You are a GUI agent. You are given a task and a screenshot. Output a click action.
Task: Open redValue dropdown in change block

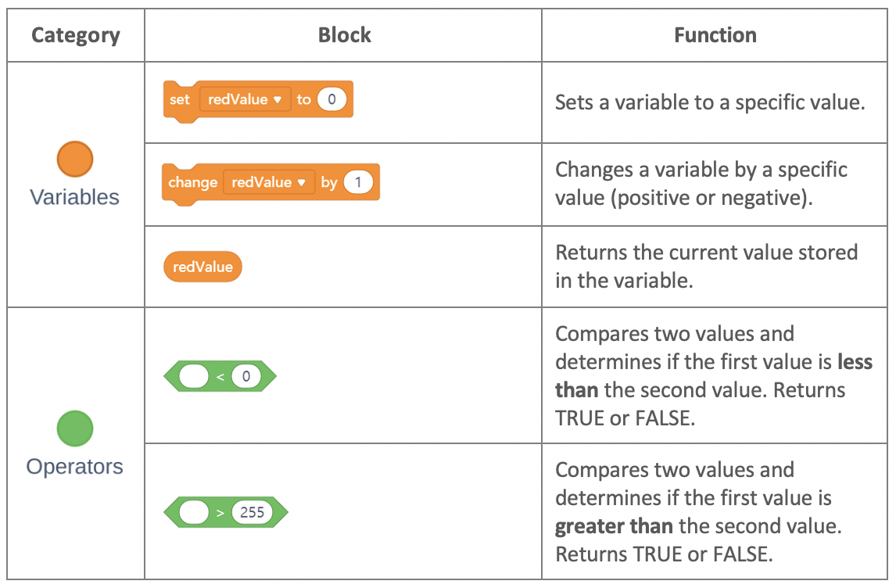point(269,182)
